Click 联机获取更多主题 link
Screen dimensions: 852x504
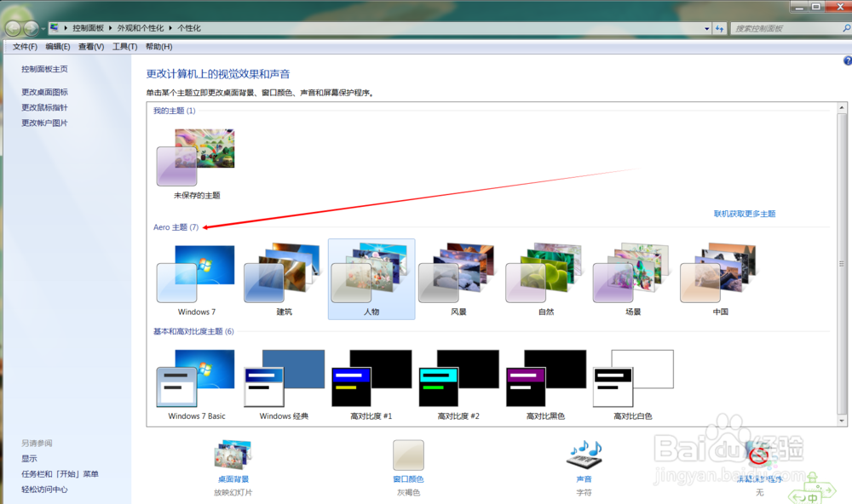click(745, 214)
